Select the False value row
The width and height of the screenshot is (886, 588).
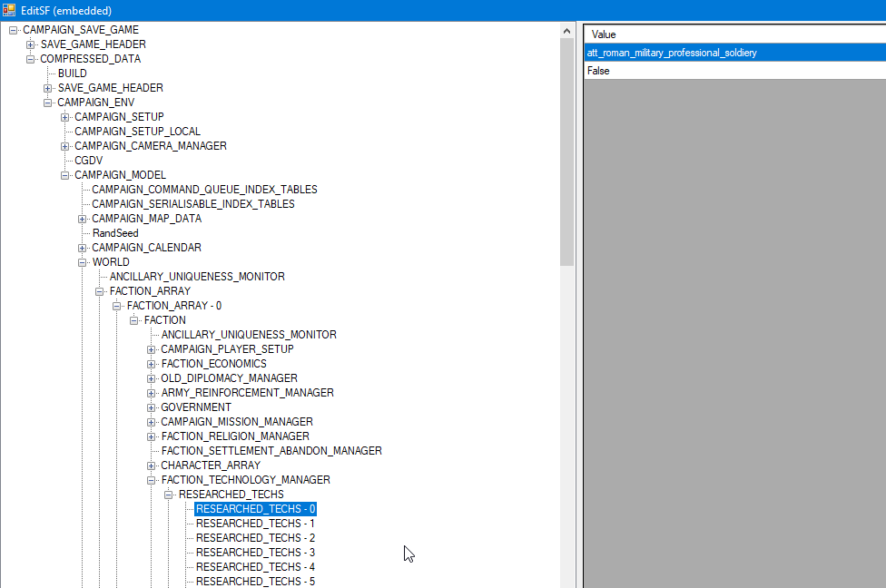coord(598,71)
